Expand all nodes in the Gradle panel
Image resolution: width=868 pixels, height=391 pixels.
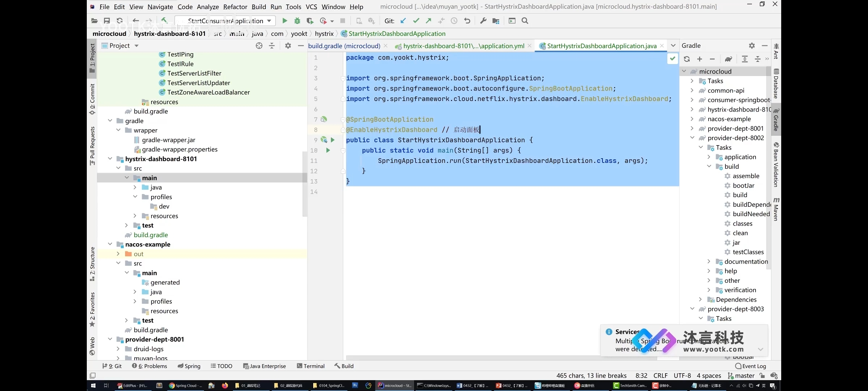coord(745,59)
